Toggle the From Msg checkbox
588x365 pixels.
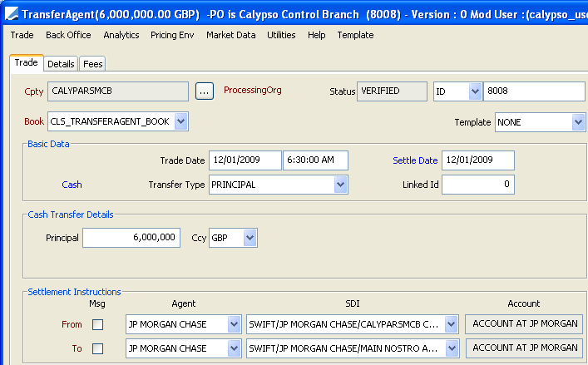pyautogui.click(x=97, y=324)
